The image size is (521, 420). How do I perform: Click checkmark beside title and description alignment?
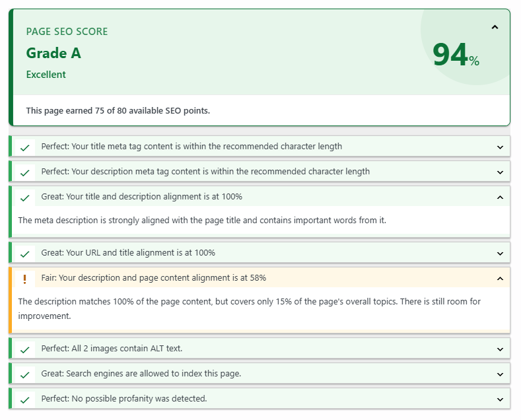pos(25,198)
